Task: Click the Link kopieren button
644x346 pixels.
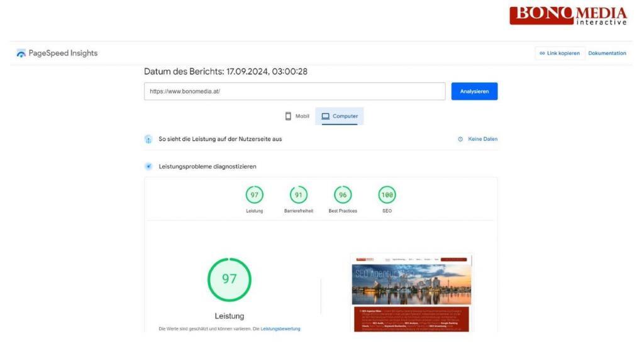Action: coord(560,53)
